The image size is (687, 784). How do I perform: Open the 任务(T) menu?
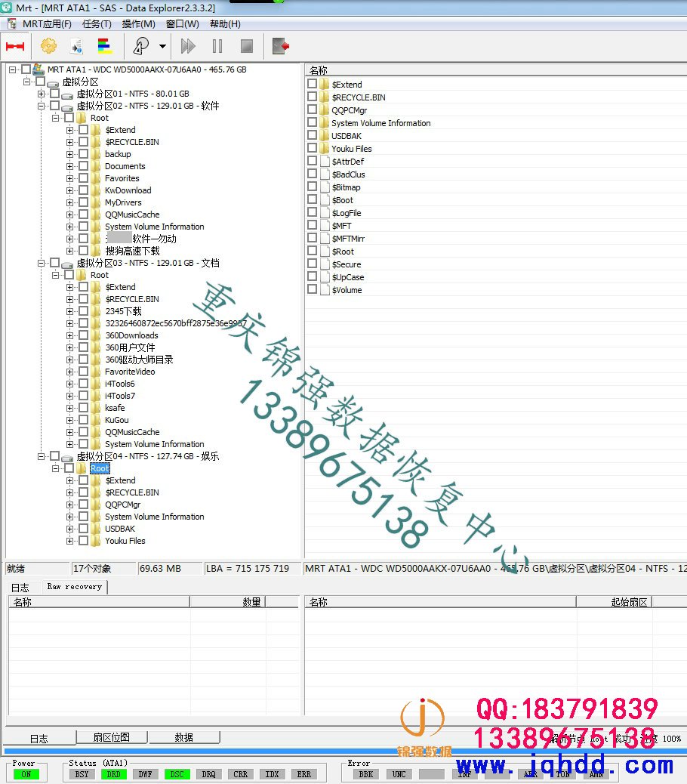tap(97, 24)
